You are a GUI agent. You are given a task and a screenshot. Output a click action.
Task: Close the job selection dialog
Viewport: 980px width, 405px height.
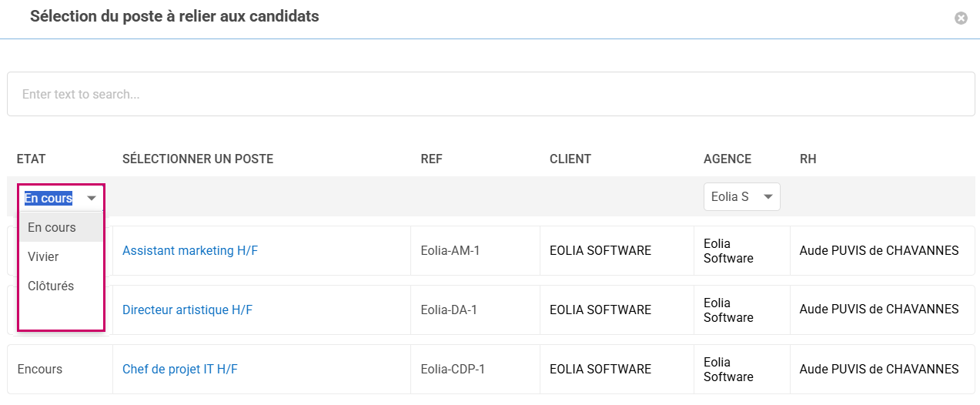pos(961,18)
